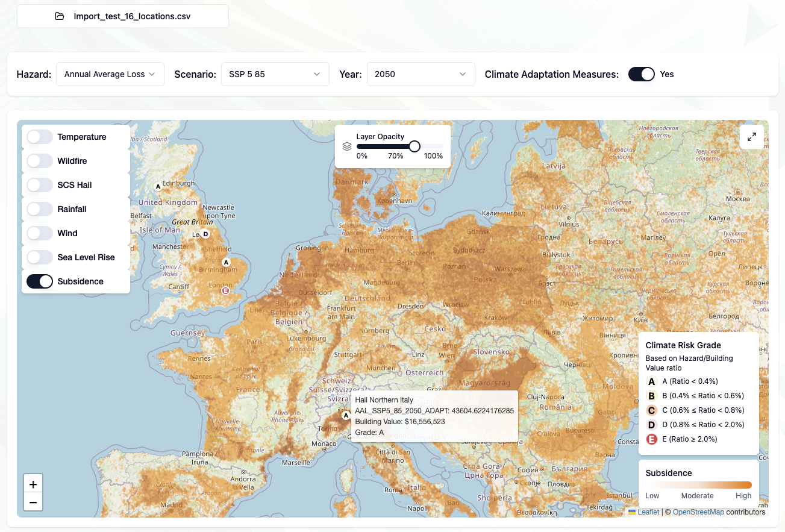Open the Year dropdown showing 2050
785x532 pixels.
click(421, 74)
